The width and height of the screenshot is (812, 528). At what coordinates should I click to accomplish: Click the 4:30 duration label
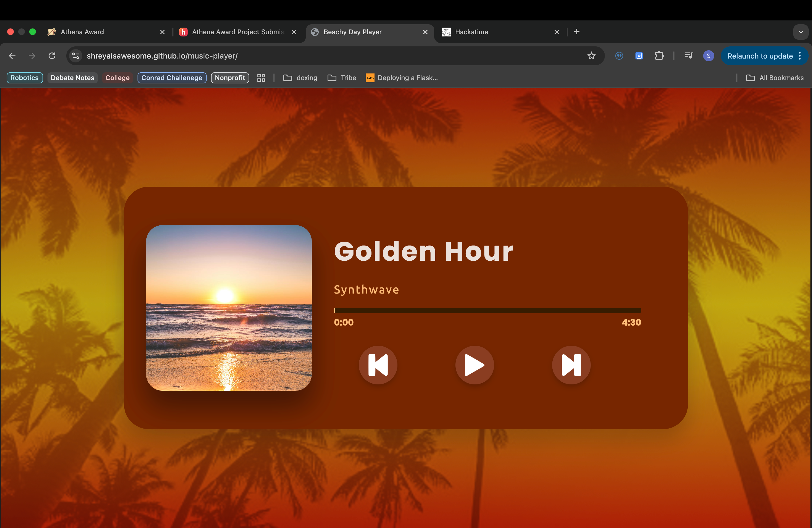point(631,322)
